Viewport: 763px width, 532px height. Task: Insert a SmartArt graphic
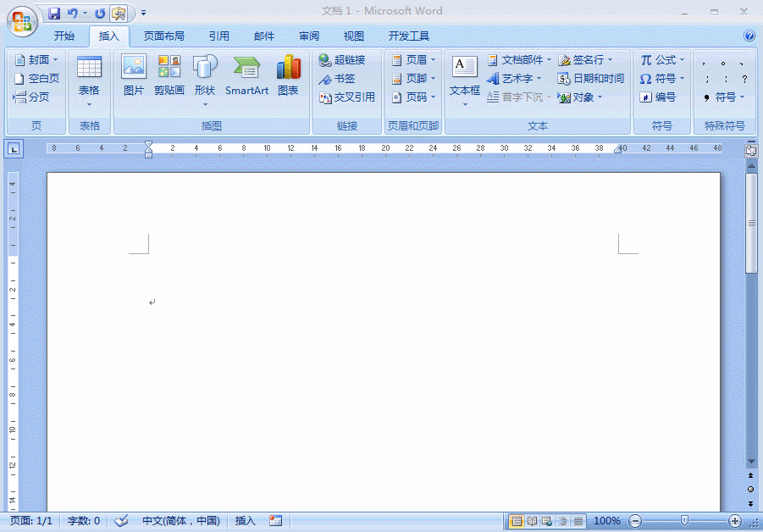coord(246,75)
